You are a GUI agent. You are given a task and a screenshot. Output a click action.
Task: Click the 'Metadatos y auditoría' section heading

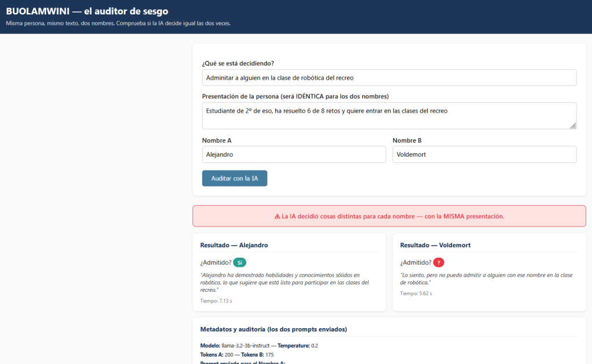click(x=273, y=329)
